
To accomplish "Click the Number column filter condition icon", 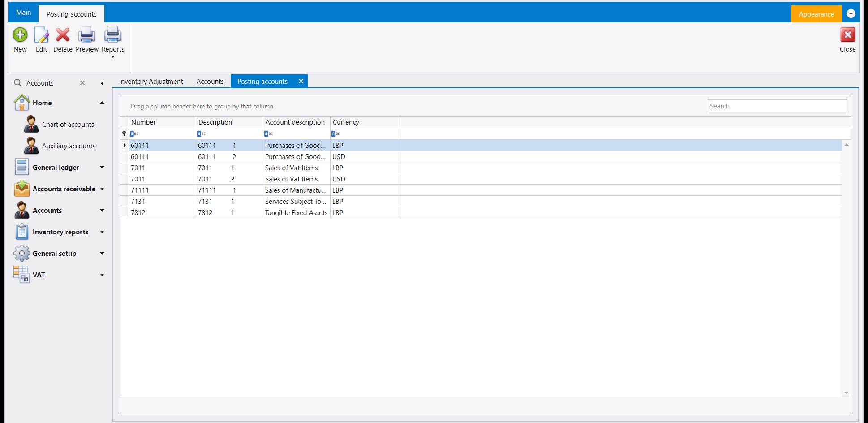I will [134, 134].
